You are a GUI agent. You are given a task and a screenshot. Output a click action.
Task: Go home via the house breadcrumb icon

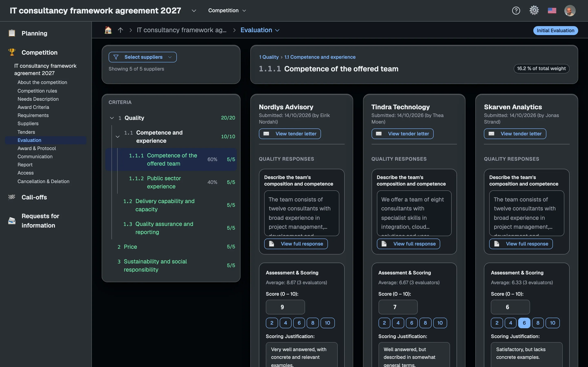pyautogui.click(x=108, y=30)
